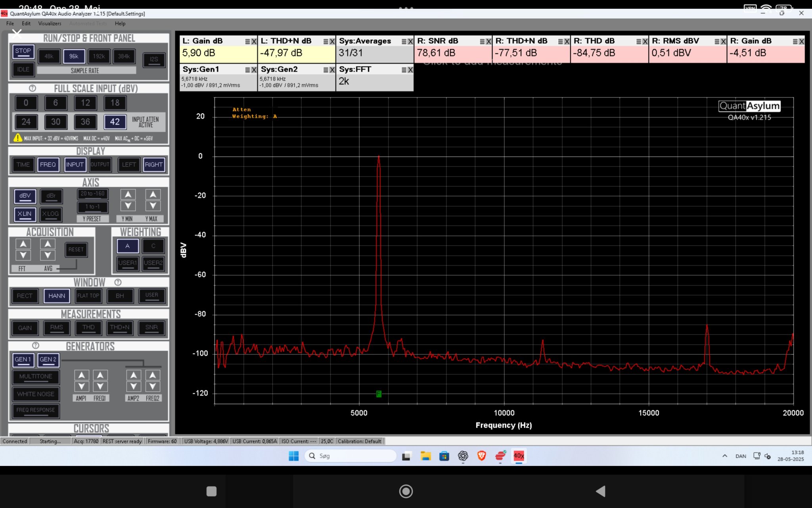Toggle I2S mode
The width and height of the screenshot is (812, 508).
154,60
